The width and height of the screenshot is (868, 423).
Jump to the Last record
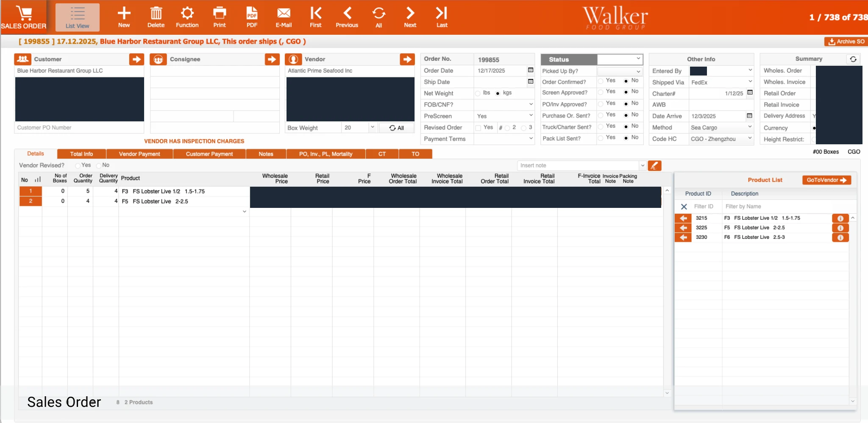click(442, 13)
